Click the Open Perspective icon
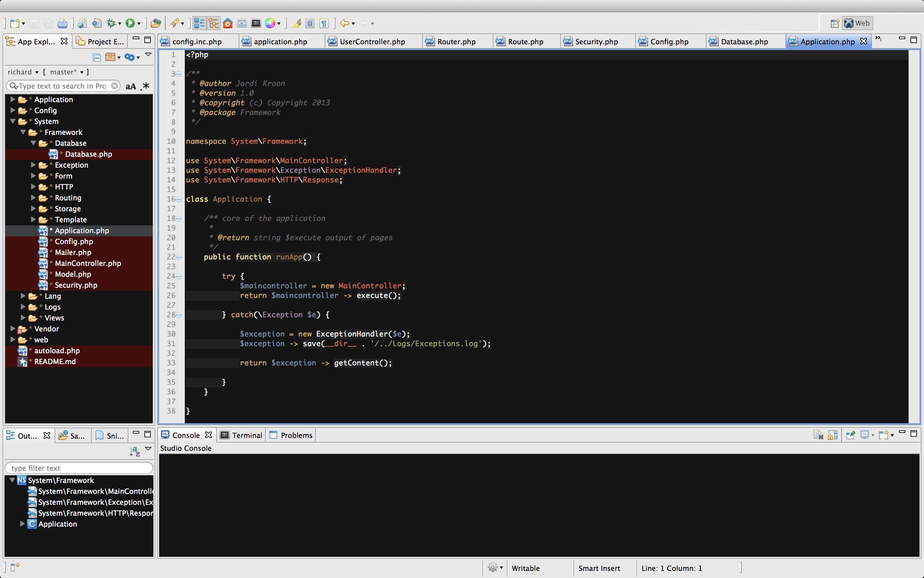The height and width of the screenshot is (578, 924). [835, 23]
